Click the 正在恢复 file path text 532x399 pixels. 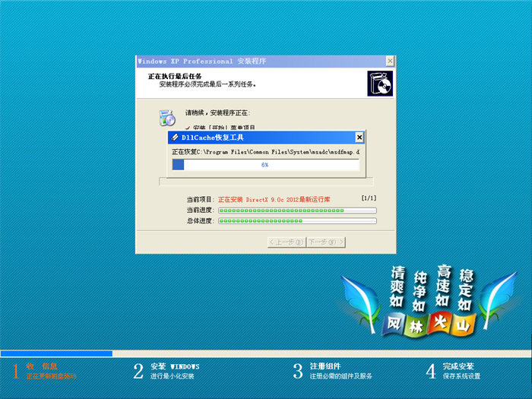(x=266, y=152)
